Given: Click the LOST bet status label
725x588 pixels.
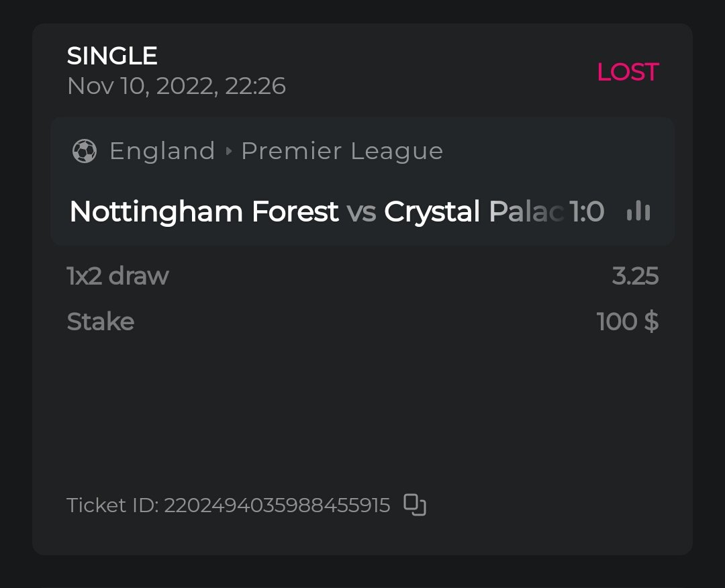Looking at the screenshot, I should (628, 72).
